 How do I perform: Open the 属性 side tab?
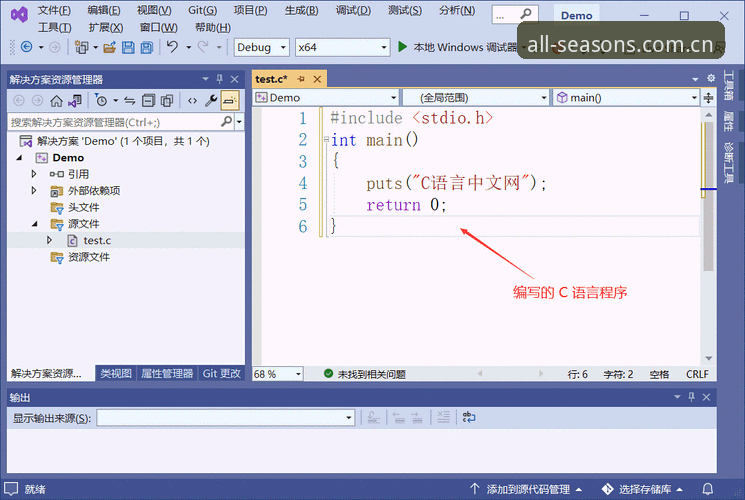pos(728,121)
